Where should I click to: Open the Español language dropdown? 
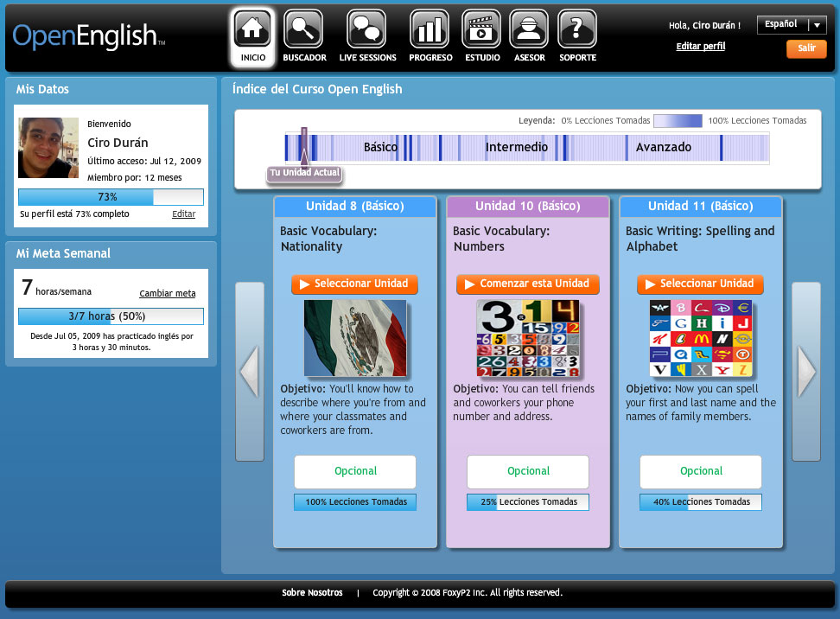click(x=792, y=25)
